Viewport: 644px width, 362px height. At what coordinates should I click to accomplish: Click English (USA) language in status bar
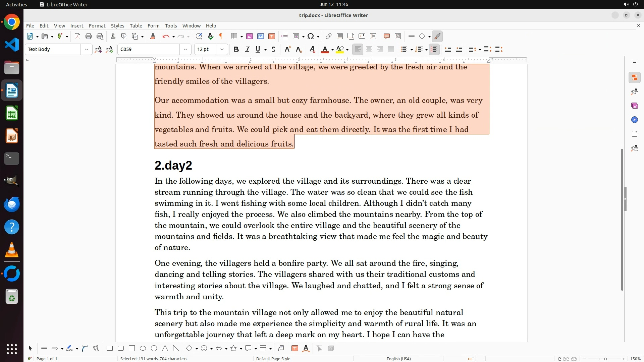[x=398, y=359]
